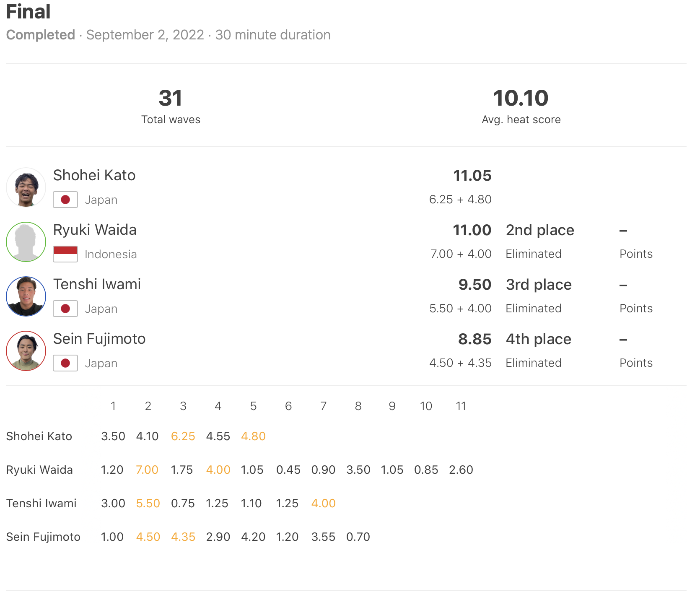Click Tenshi Iwami's 5.50 wave score
The width and height of the screenshot is (700, 597).
click(148, 504)
